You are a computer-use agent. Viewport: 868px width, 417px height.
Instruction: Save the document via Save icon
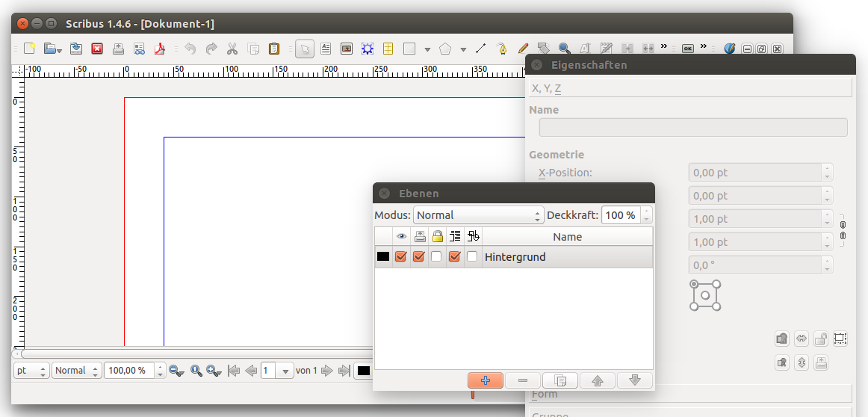(x=76, y=49)
